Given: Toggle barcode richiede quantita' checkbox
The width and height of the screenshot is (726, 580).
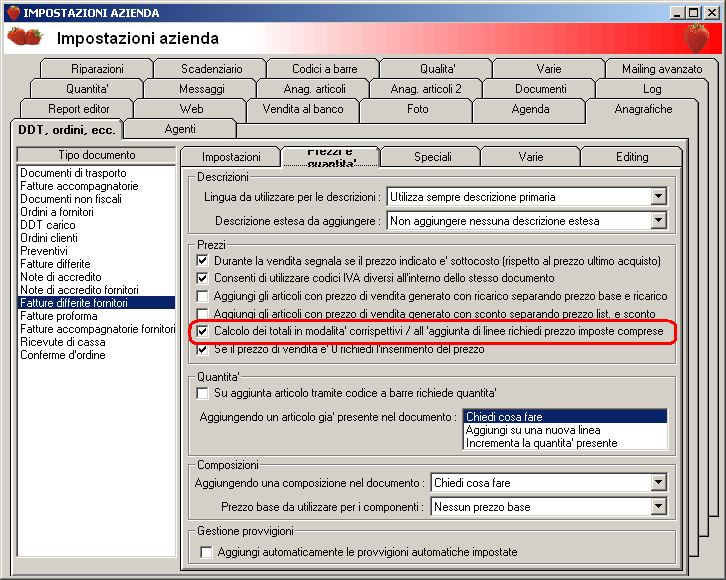Looking at the screenshot, I should pos(202,393).
